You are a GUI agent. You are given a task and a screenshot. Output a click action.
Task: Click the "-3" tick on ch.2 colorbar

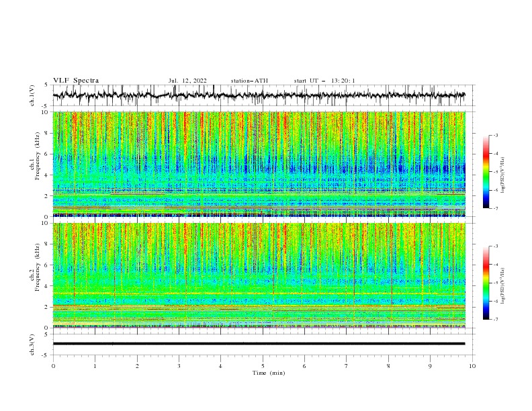(x=496, y=246)
